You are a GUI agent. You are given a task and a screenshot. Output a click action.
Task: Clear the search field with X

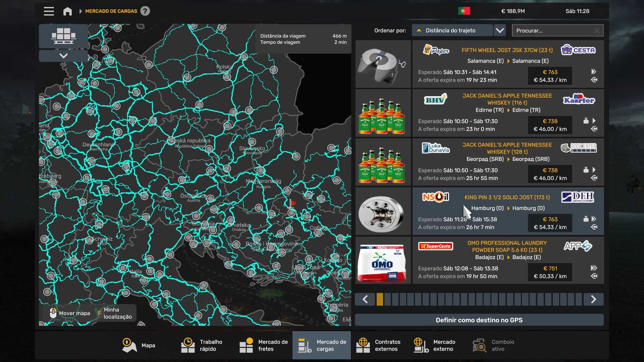click(x=597, y=31)
